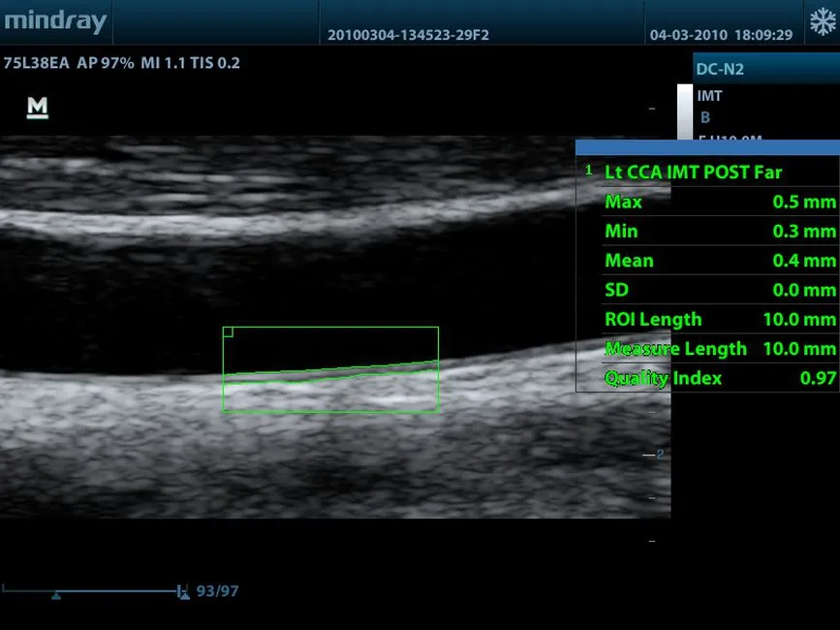The image size is (840, 630).
Task: Click the mindray logo
Action: [54, 20]
